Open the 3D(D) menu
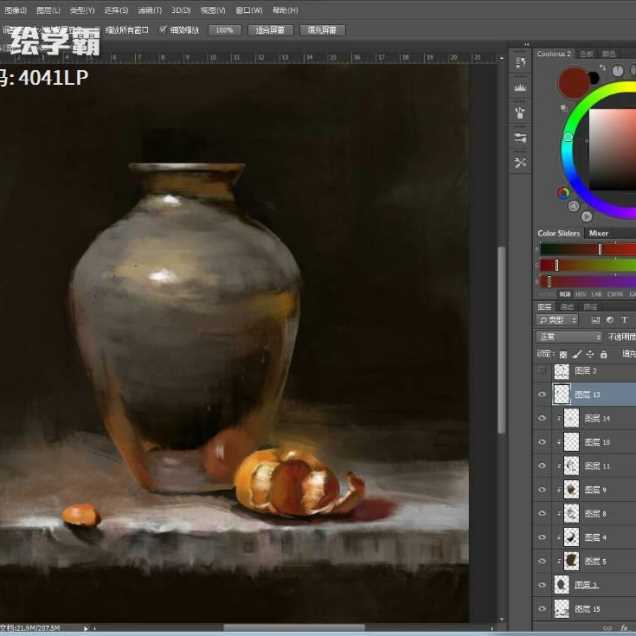 coord(180,11)
